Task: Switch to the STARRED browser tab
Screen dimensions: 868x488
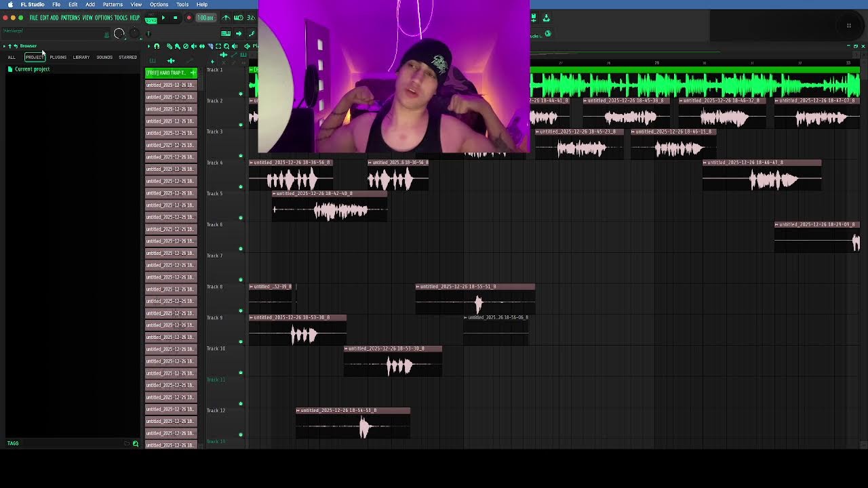Action: click(x=127, y=57)
